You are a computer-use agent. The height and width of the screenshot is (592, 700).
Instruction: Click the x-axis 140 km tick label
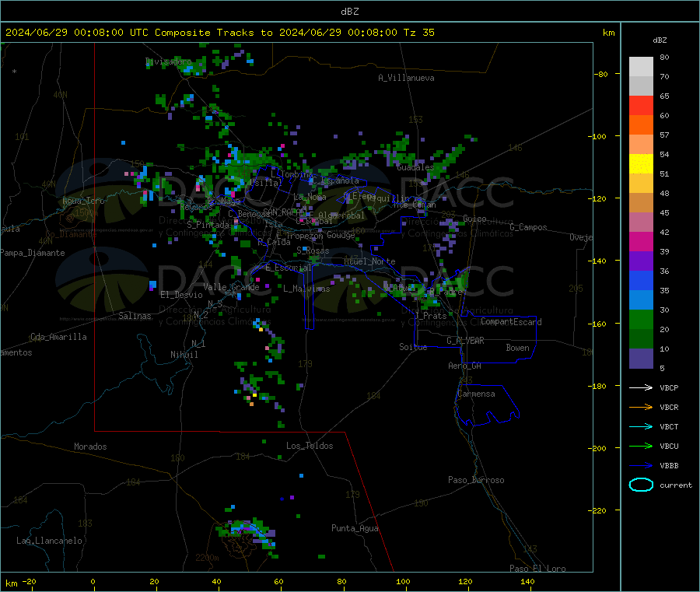tap(527, 581)
